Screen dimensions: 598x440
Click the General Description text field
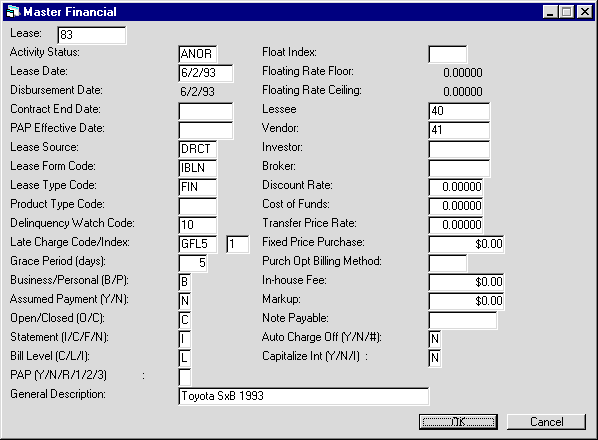[304, 396]
